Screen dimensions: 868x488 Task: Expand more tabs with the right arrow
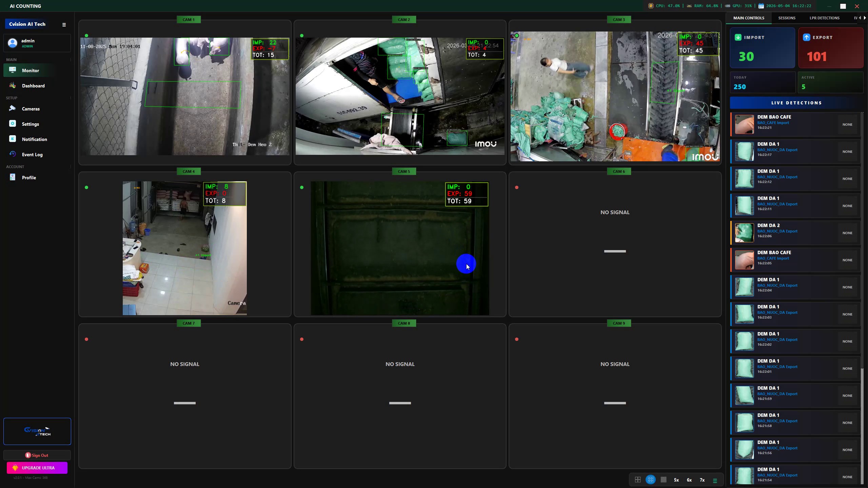[865, 18]
